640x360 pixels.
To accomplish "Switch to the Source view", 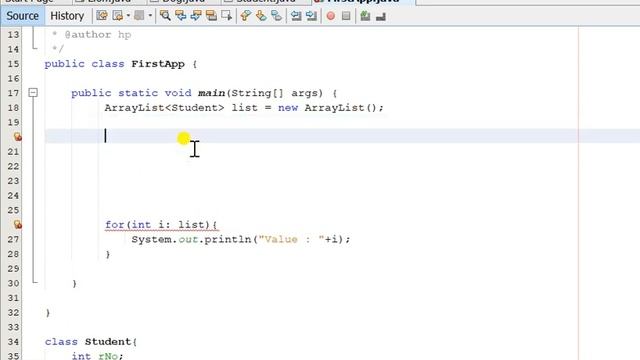I will point(22,16).
